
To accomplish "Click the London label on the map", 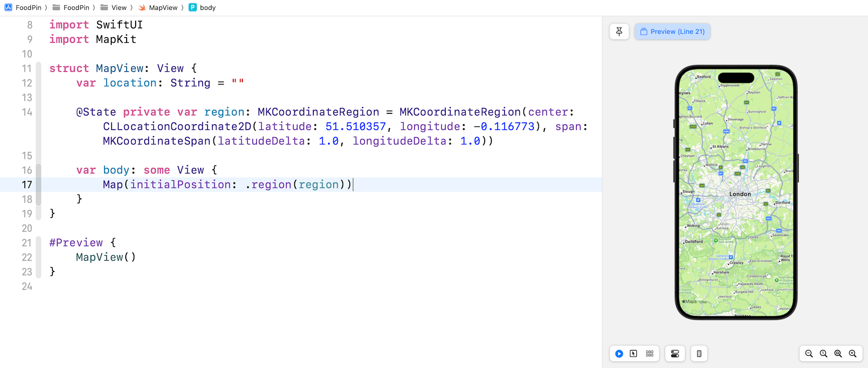I will [x=740, y=194].
